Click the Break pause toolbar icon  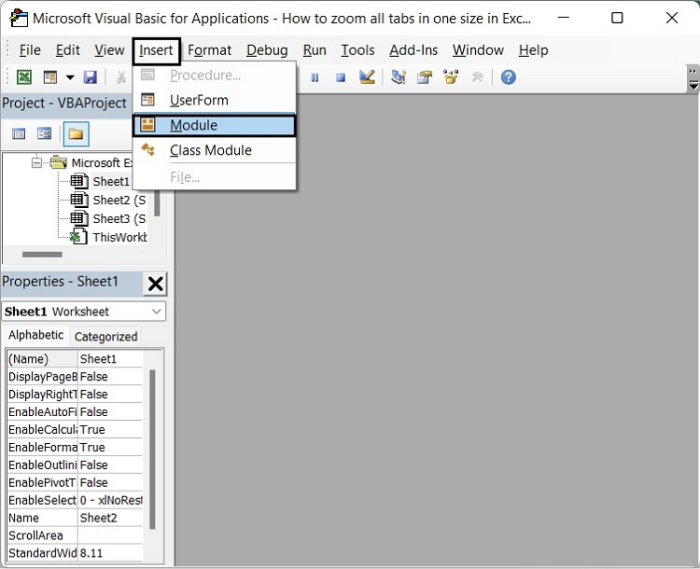pyautogui.click(x=315, y=78)
